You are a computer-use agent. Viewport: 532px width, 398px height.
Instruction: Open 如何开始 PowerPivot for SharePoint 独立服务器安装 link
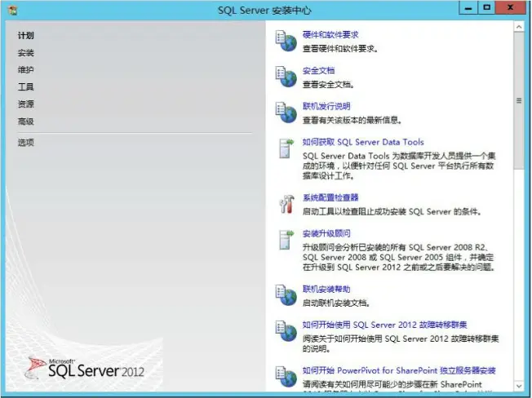(x=399, y=370)
